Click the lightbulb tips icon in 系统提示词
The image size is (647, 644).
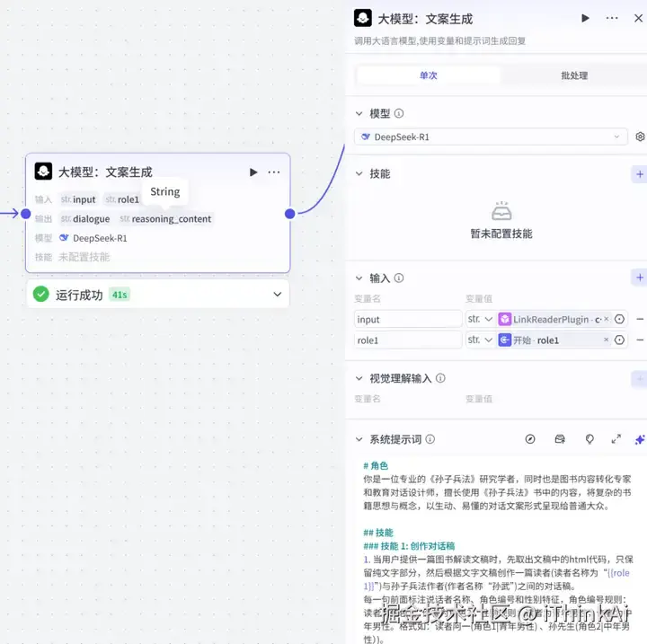(589, 439)
